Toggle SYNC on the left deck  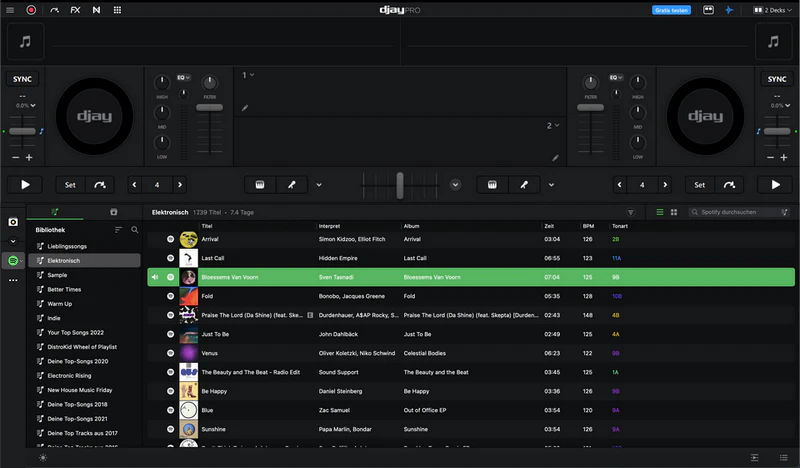point(22,79)
